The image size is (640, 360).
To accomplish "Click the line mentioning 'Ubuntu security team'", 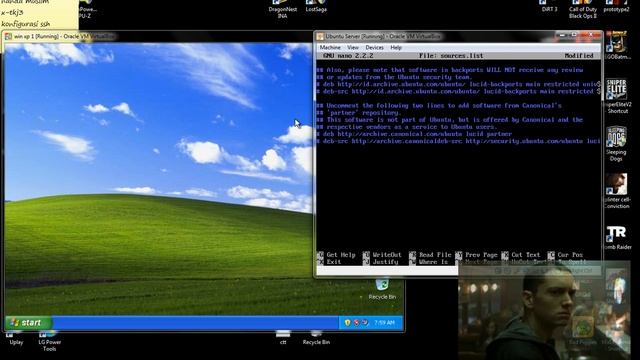I will point(394,77).
